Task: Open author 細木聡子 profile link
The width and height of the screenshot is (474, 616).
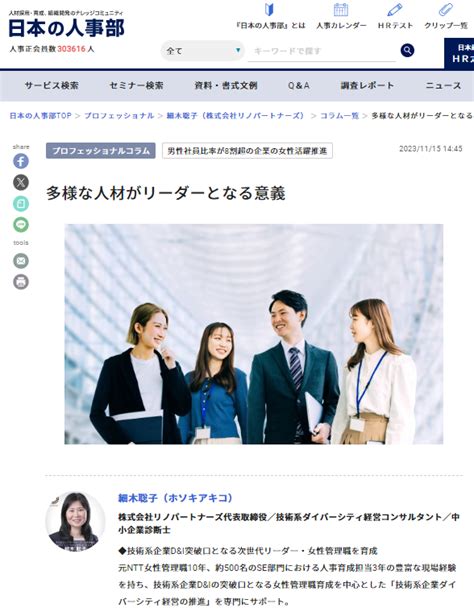Action: click(x=175, y=498)
